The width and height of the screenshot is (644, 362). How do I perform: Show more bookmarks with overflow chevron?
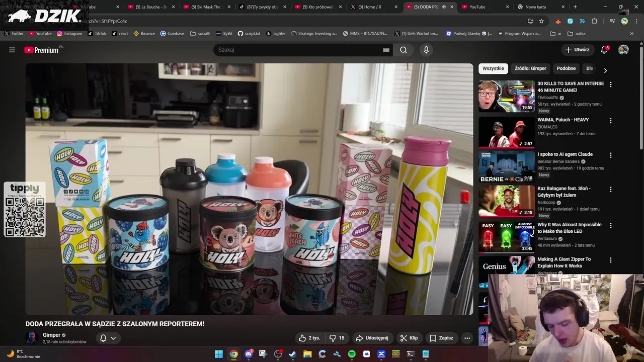tap(632, 33)
